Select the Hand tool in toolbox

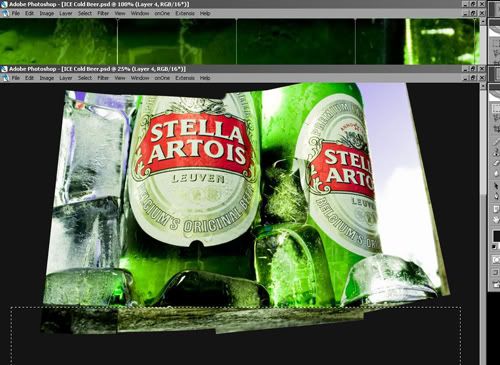coord(496,220)
